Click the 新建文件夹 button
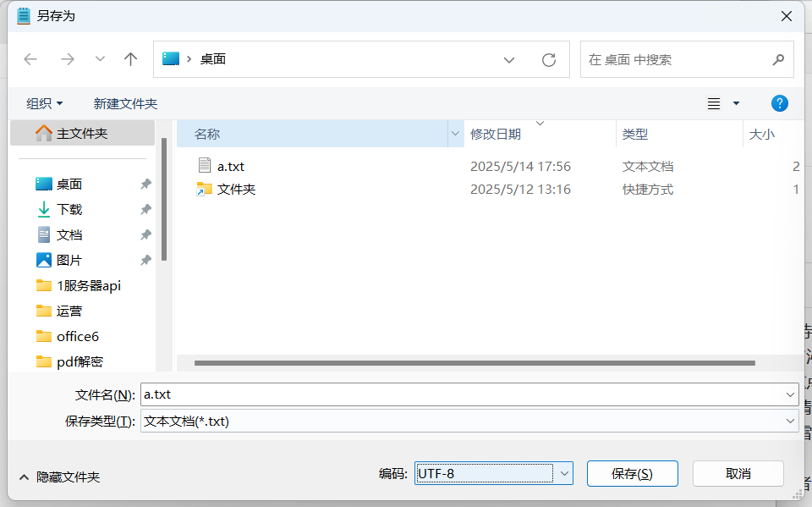The width and height of the screenshot is (812, 507). click(124, 102)
